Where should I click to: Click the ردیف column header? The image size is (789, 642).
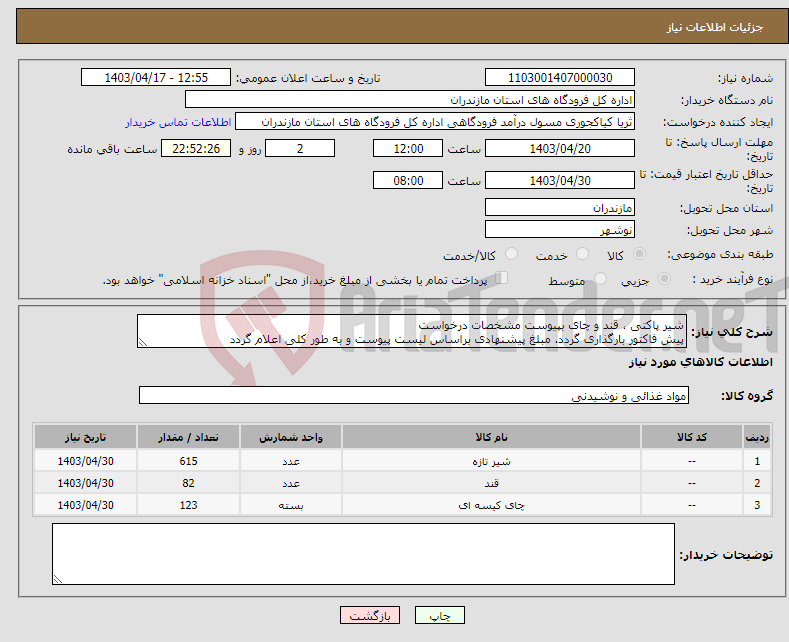click(757, 437)
